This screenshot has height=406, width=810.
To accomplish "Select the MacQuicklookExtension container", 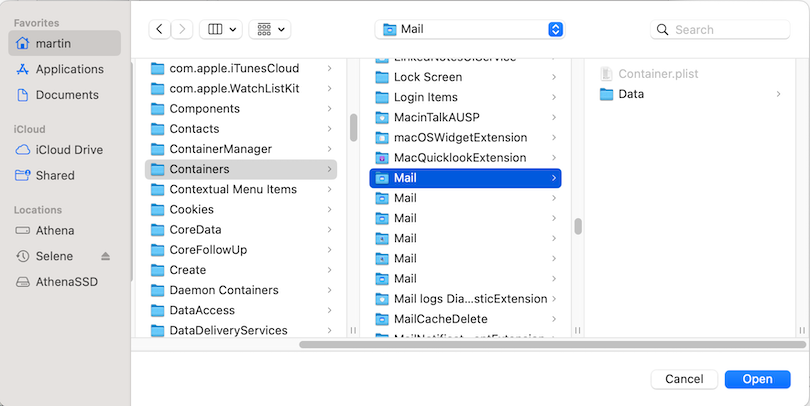I will (465, 158).
